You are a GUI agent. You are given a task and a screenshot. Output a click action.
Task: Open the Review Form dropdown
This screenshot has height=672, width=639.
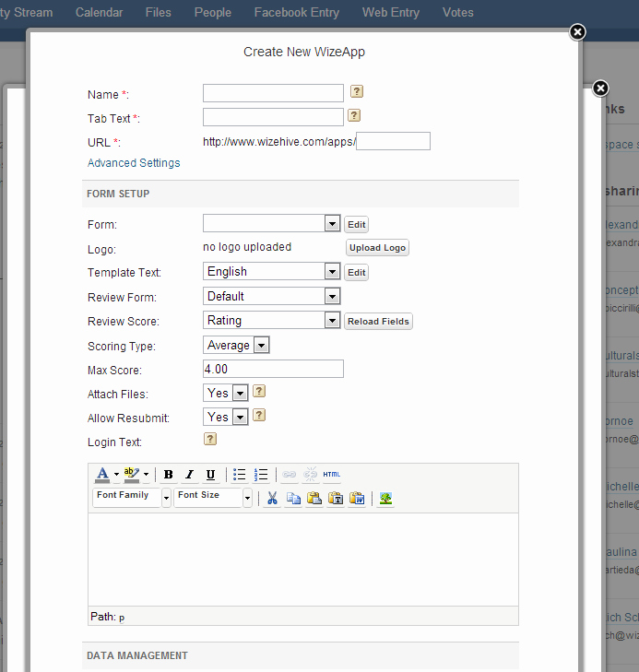271,296
